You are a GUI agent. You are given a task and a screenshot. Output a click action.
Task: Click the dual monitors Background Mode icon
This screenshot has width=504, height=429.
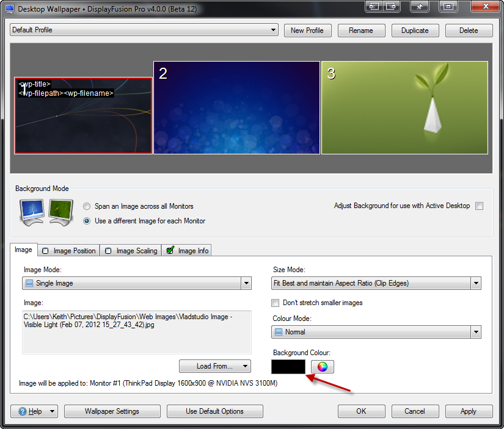46,212
